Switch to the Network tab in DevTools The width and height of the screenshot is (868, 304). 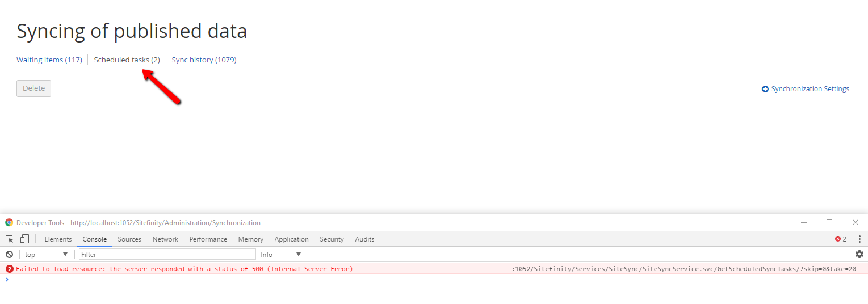click(x=165, y=239)
